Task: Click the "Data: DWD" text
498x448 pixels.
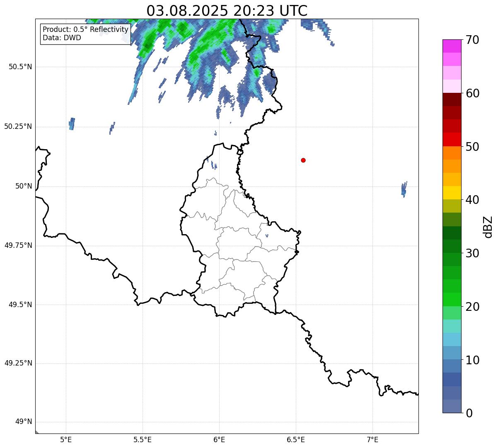Action: (62, 38)
